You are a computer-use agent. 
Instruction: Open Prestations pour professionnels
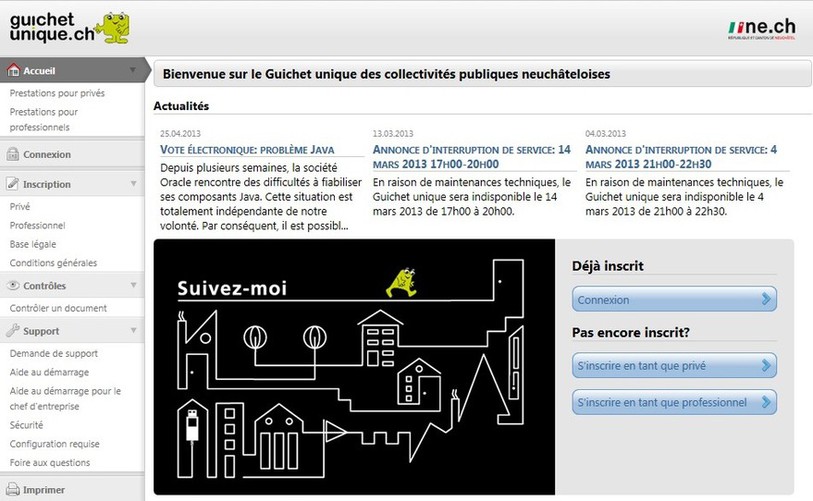[x=44, y=119]
